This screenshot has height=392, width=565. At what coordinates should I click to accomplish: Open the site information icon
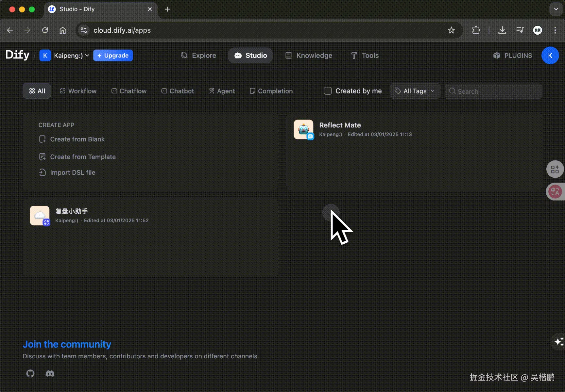point(84,30)
